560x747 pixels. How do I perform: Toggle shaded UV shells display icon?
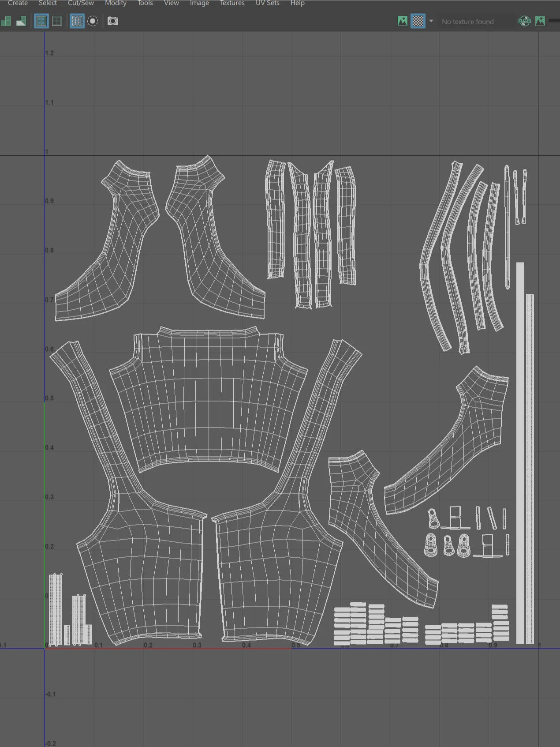[6, 21]
